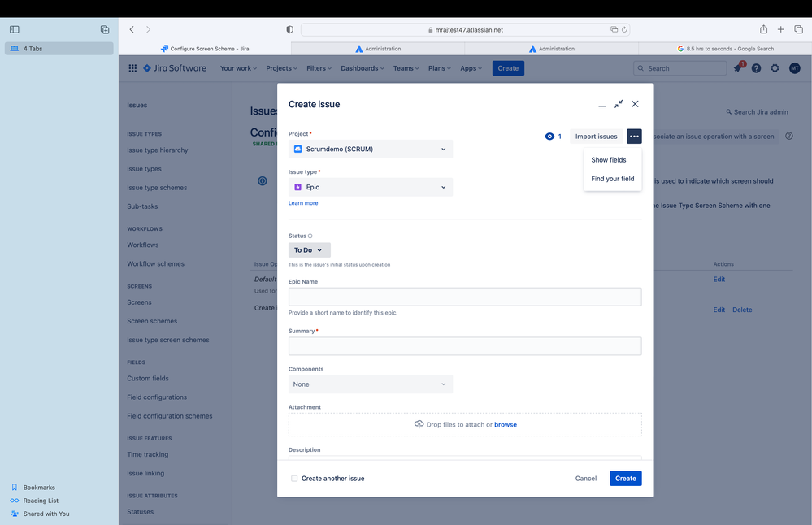This screenshot has height=525, width=812.
Task: Open the Components dropdown
Action: coord(371,384)
